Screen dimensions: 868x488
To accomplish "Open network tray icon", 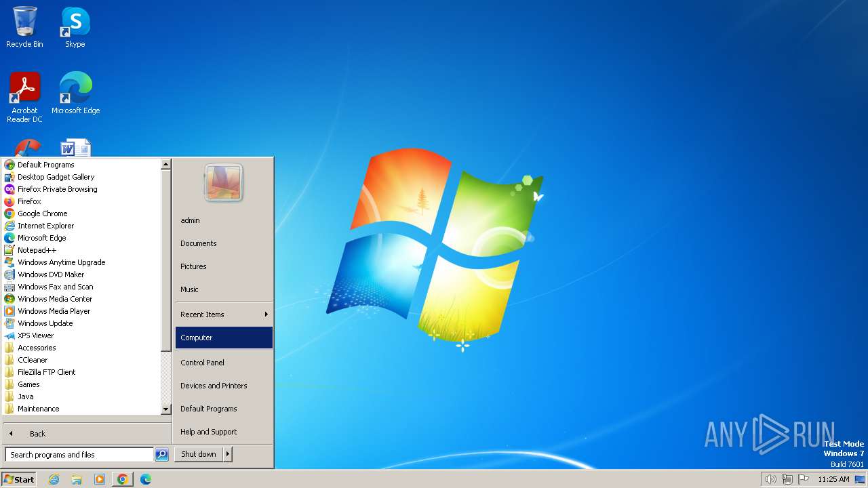I will pyautogui.click(x=787, y=479).
